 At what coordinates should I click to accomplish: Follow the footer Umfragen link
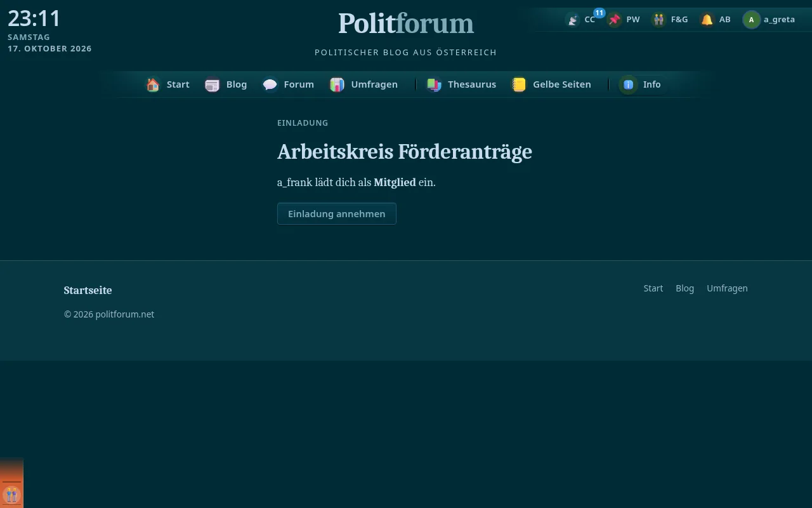pyautogui.click(x=728, y=288)
